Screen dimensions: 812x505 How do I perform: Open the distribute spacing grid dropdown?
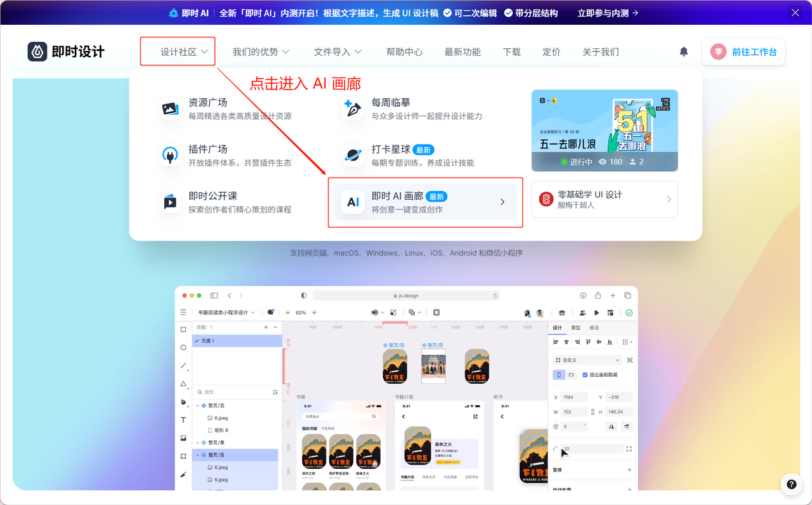(x=626, y=342)
